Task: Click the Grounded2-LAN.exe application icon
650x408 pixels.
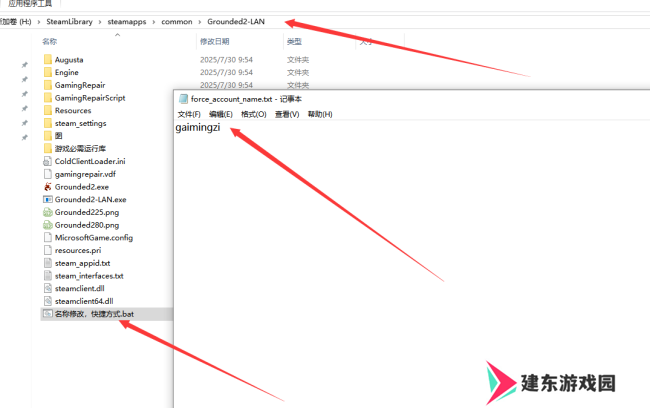Action: [48, 199]
